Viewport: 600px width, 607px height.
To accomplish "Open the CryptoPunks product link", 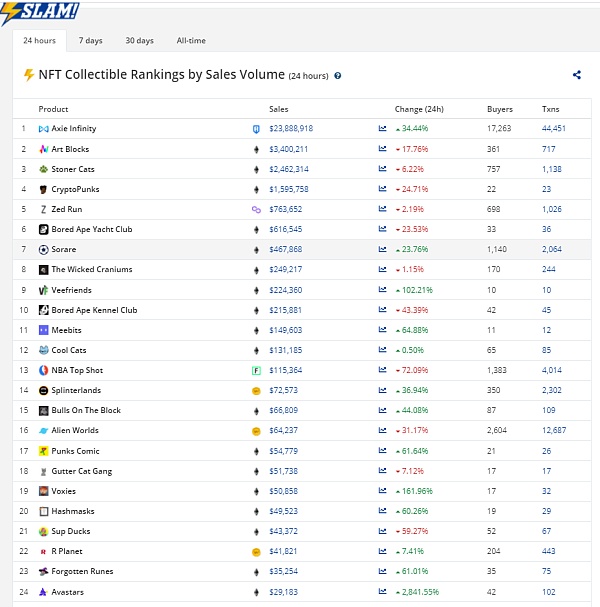I will (x=75, y=189).
